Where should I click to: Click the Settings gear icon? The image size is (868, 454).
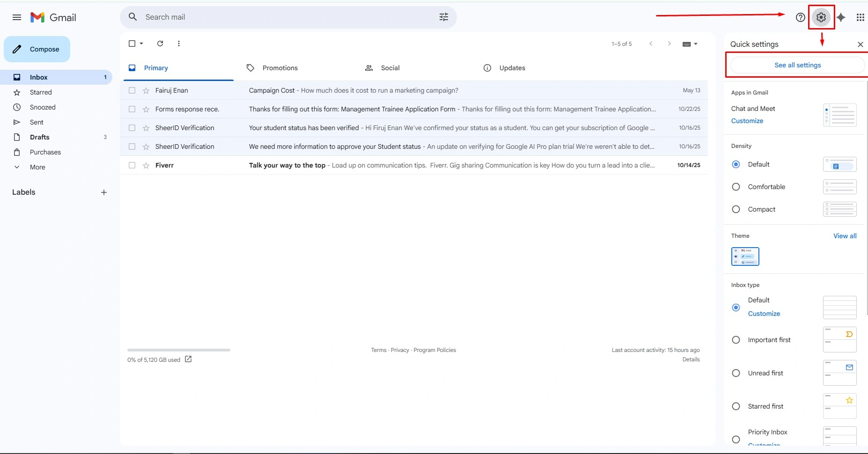click(x=821, y=17)
